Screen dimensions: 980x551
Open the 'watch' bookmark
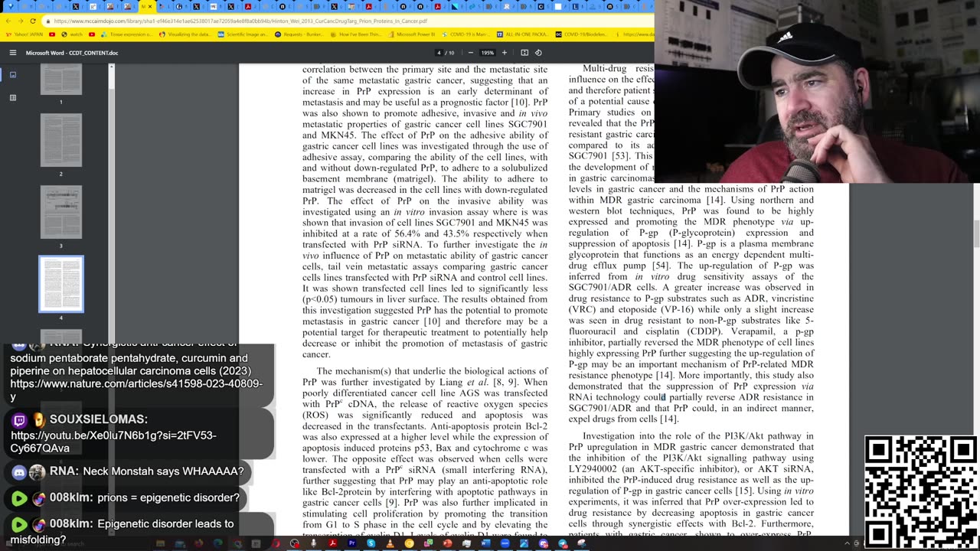(72, 34)
